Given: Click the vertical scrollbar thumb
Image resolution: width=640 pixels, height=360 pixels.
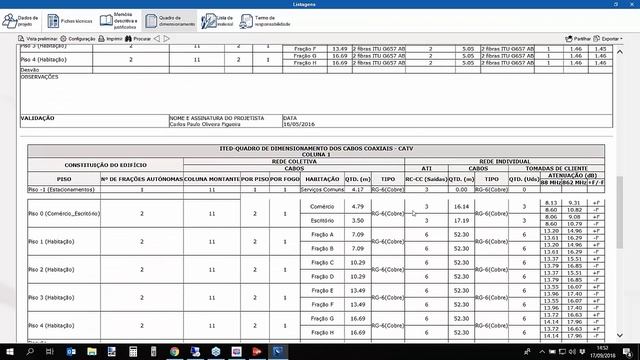Looking at the screenshot, I should coord(620,212).
